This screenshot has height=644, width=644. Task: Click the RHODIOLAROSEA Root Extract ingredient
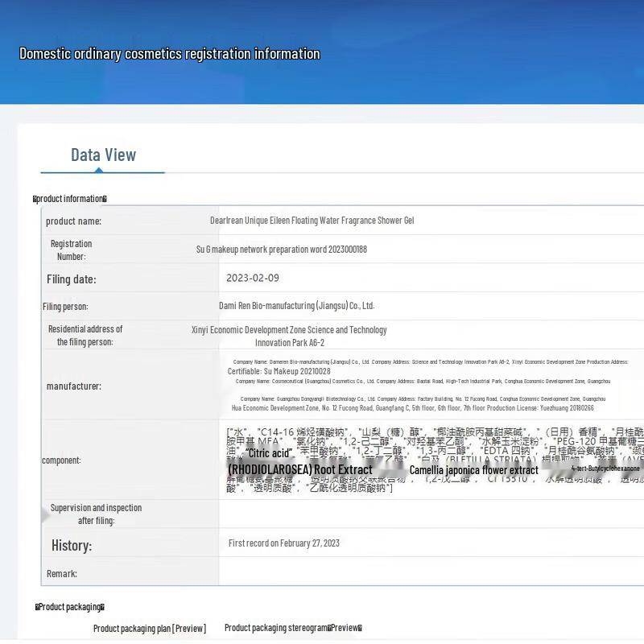click(300, 469)
